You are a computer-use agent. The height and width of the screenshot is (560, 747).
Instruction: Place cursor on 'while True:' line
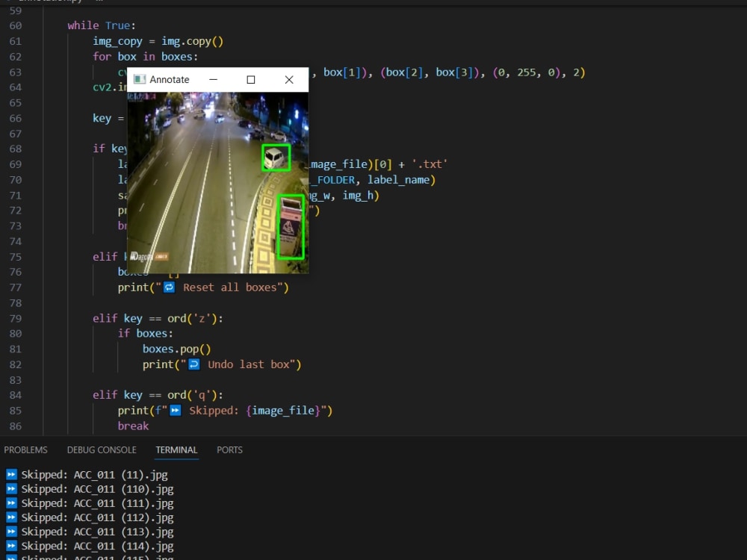[x=102, y=25]
